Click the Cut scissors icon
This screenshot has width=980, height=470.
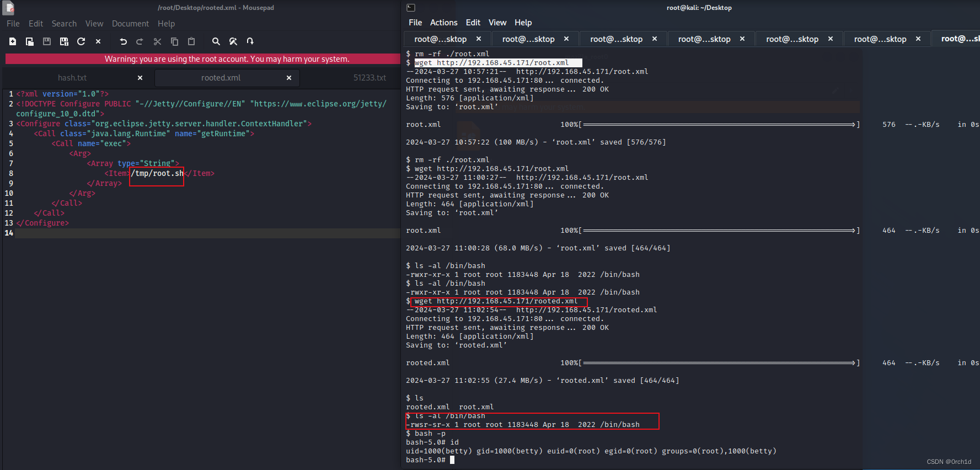157,41
